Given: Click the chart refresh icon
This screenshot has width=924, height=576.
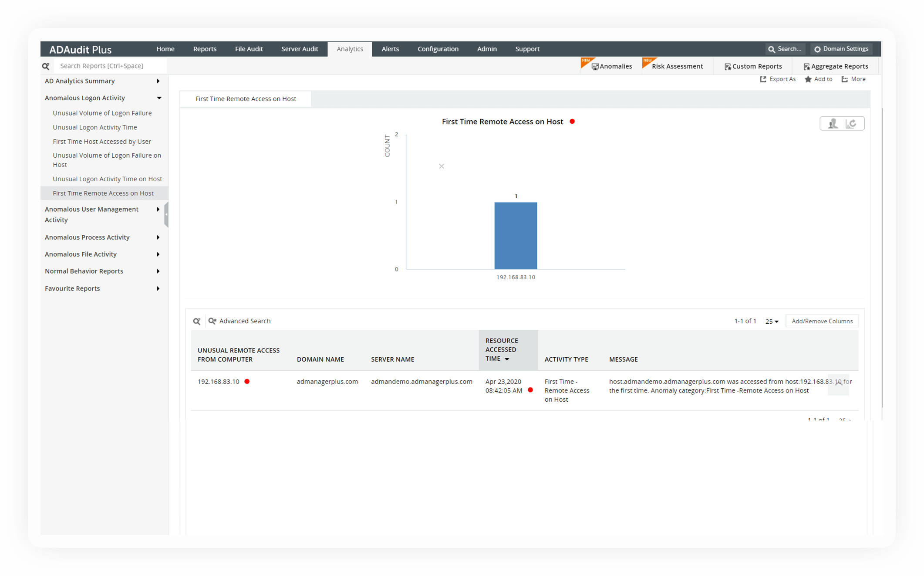Looking at the screenshot, I should (851, 124).
